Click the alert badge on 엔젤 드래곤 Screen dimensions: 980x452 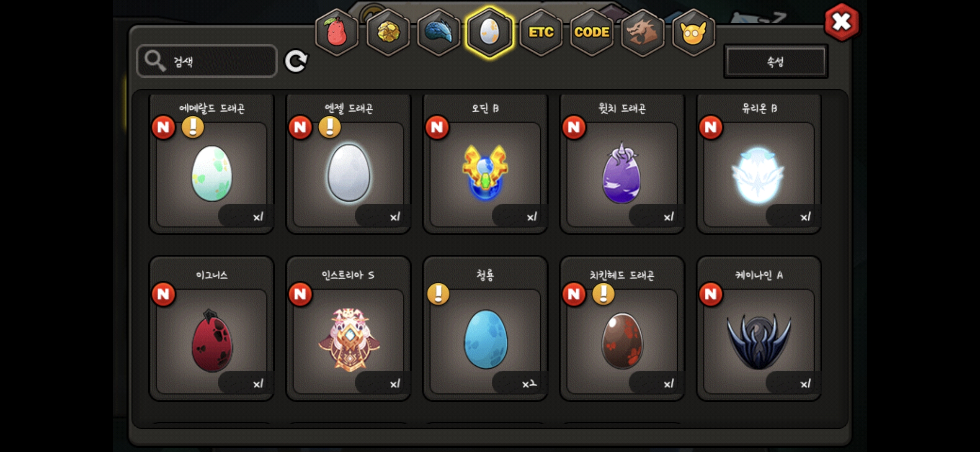pyautogui.click(x=330, y=127)
